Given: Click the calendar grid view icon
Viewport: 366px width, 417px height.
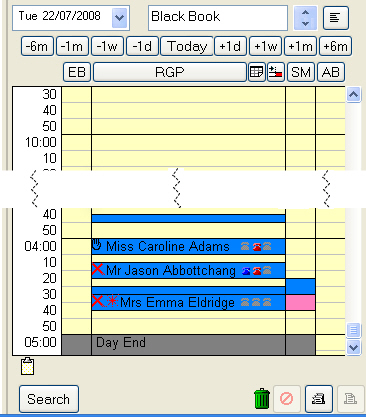Looking at the screenshot, I should tap(256, 72).
